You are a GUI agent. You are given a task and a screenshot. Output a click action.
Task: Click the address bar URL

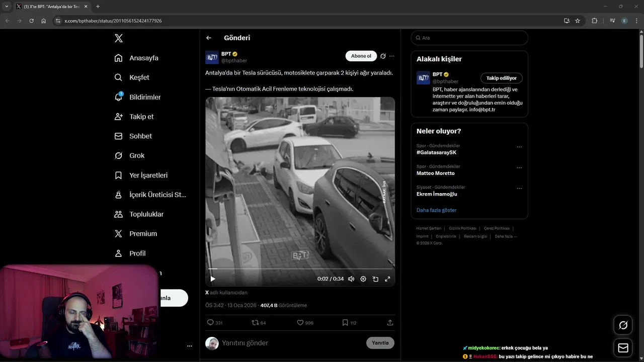click(x=113, y=21)
